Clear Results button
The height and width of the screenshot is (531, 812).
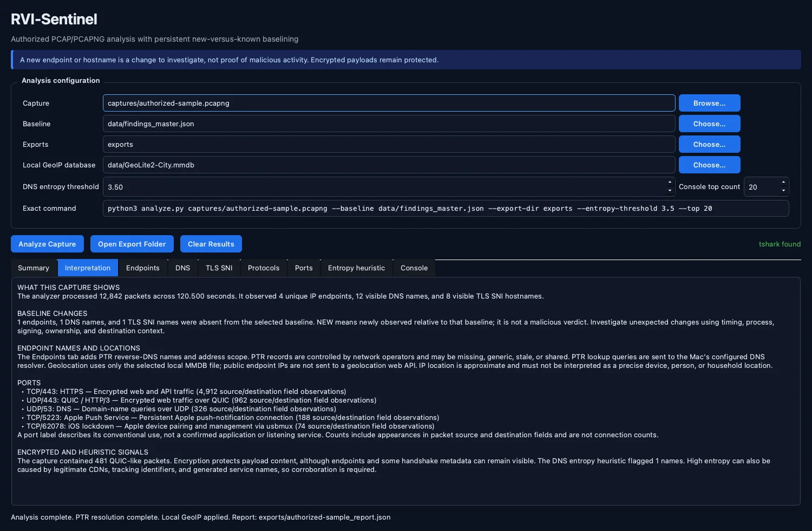(211, 244)
